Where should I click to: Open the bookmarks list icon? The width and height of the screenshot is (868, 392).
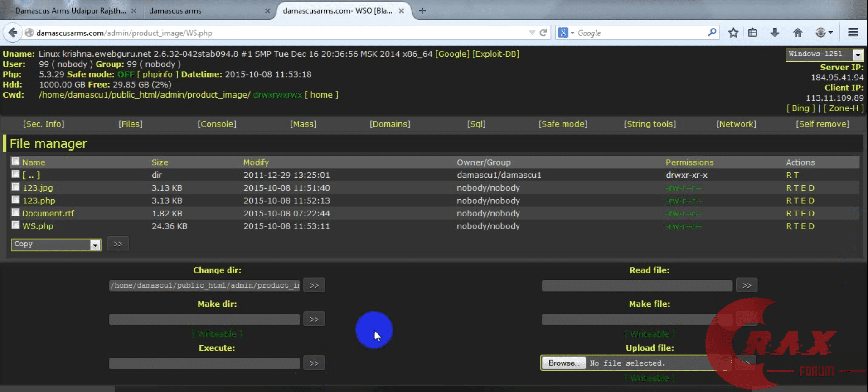click(752, 33)
